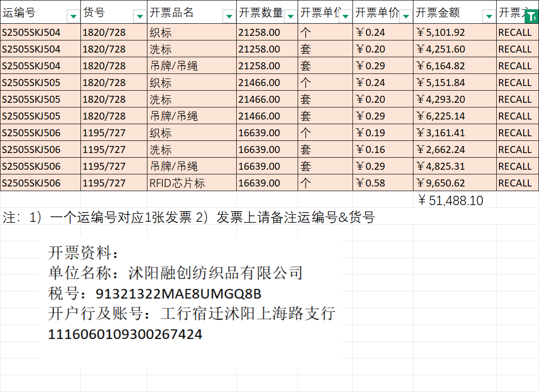Select the 运编号 header cell
Image resolution: width=539 pixels, height=392 pixels.
tap(33, 13)
